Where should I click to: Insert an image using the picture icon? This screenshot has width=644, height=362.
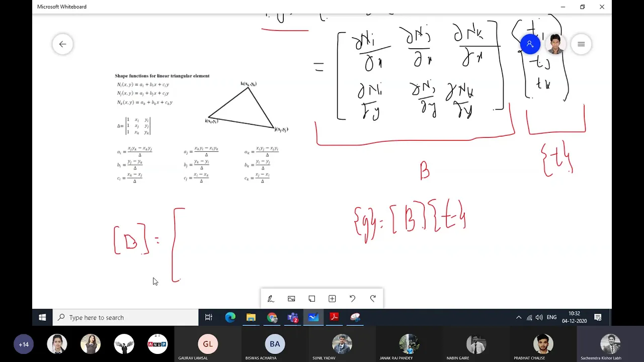pos(291,299)
